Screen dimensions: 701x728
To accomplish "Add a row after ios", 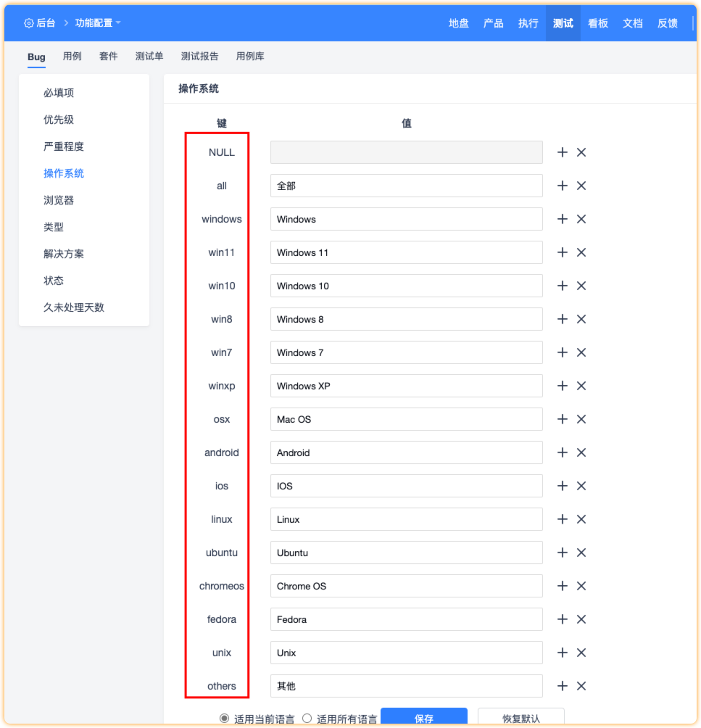I will [563, 486].
